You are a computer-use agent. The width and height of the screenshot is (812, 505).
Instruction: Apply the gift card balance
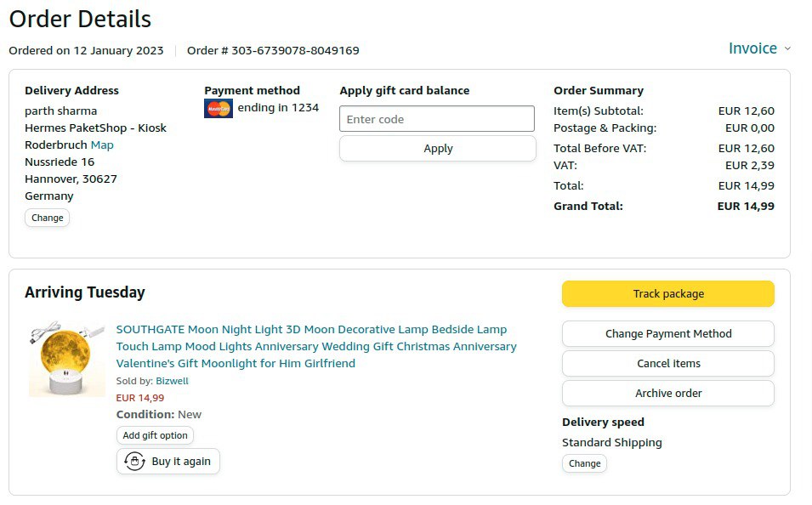pos(437,148)
